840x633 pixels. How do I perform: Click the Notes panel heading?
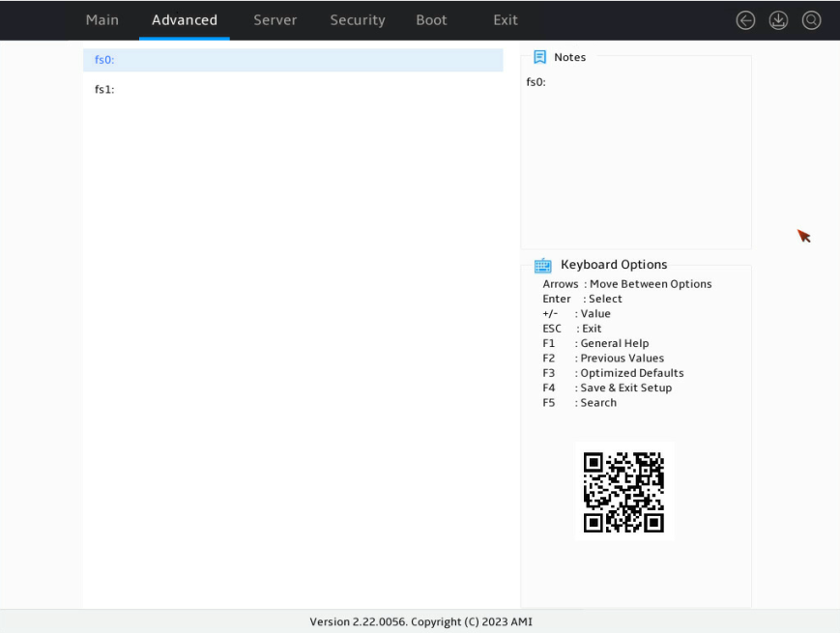[x=569, y=57]
